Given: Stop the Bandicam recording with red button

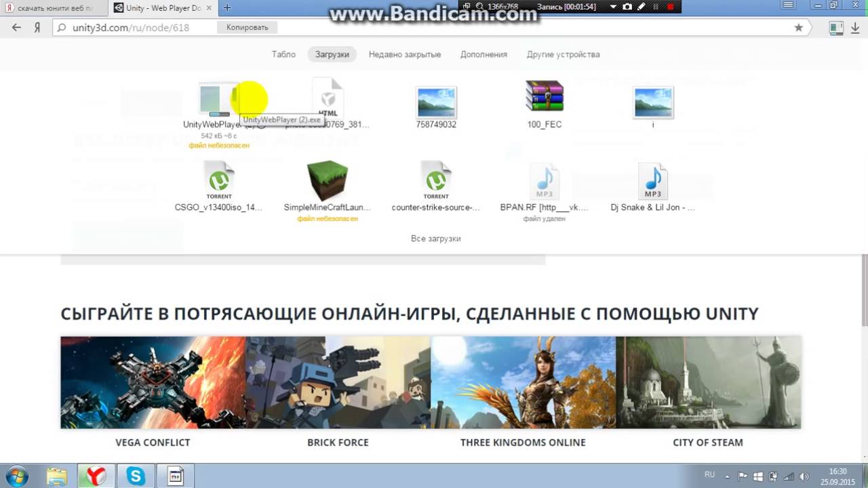Looking at the screenshot, I should pos(671,6).
